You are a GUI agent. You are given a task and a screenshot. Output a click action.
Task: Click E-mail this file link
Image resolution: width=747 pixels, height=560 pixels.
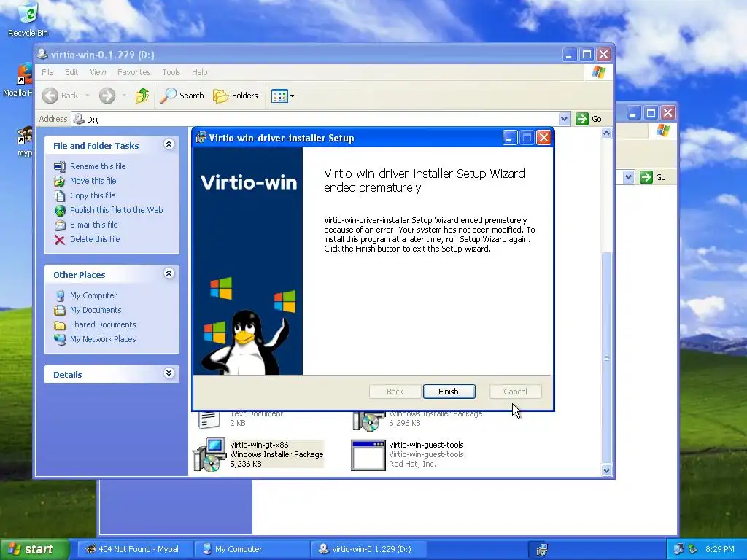coord(94,225)
